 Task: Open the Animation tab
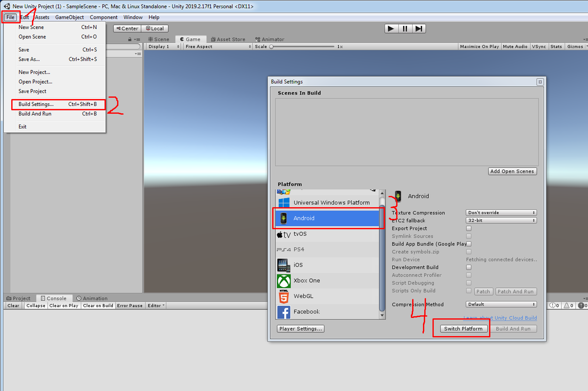click(92, 298)
